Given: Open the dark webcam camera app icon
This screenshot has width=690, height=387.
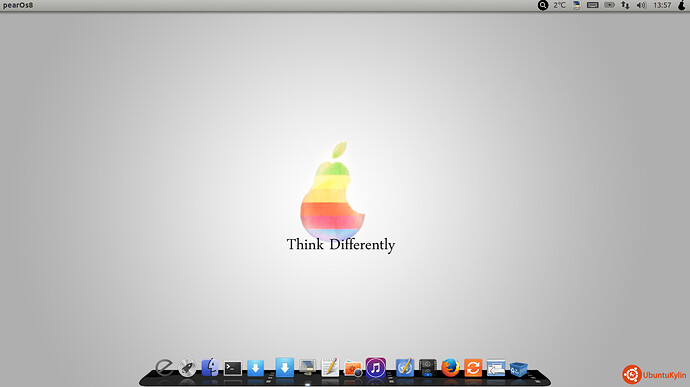Looking at the screenshot, I should coord(428,368).
